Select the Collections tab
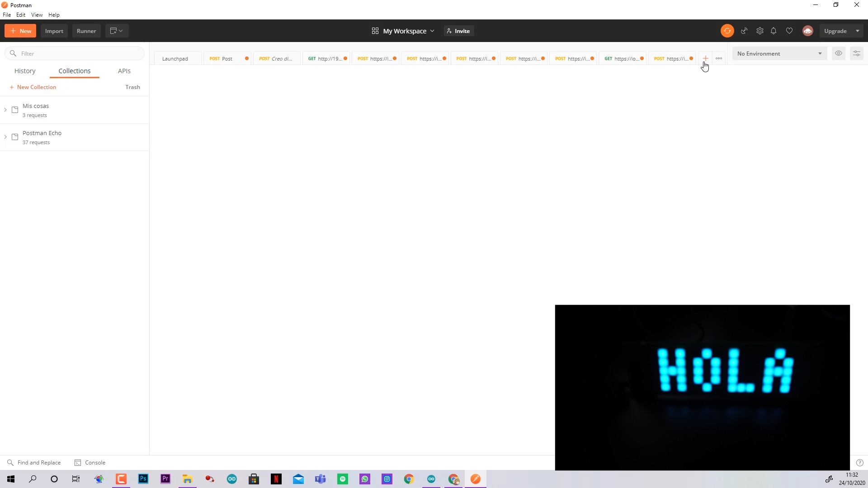Viewport: 868px width, 488px height. point(75,71)
